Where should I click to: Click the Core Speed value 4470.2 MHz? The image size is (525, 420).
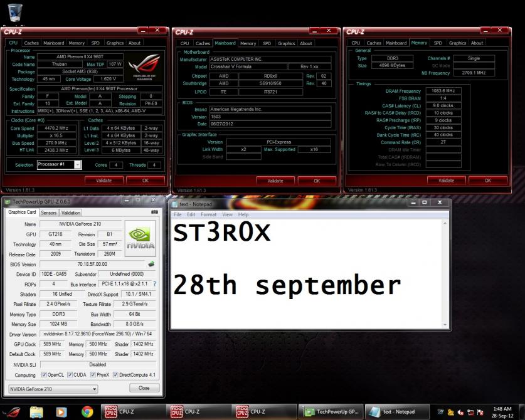pos(56,128)
